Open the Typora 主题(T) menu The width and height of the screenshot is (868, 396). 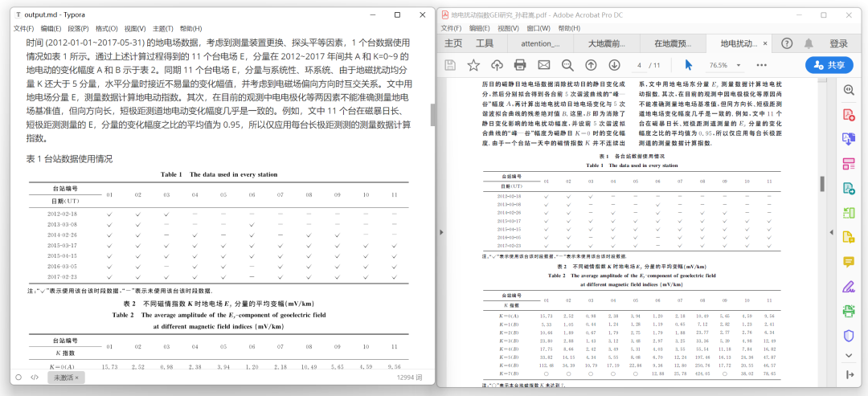point(162,29)
